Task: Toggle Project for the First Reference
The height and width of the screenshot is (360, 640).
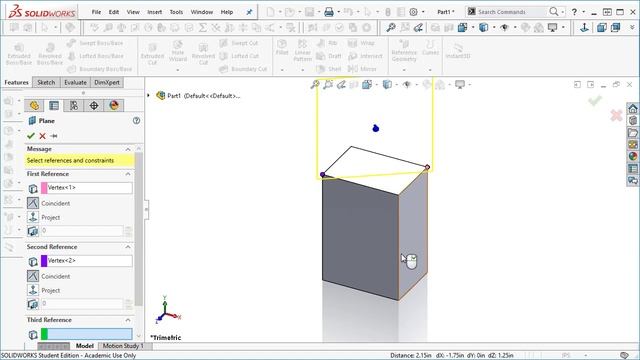Action: 33,217
